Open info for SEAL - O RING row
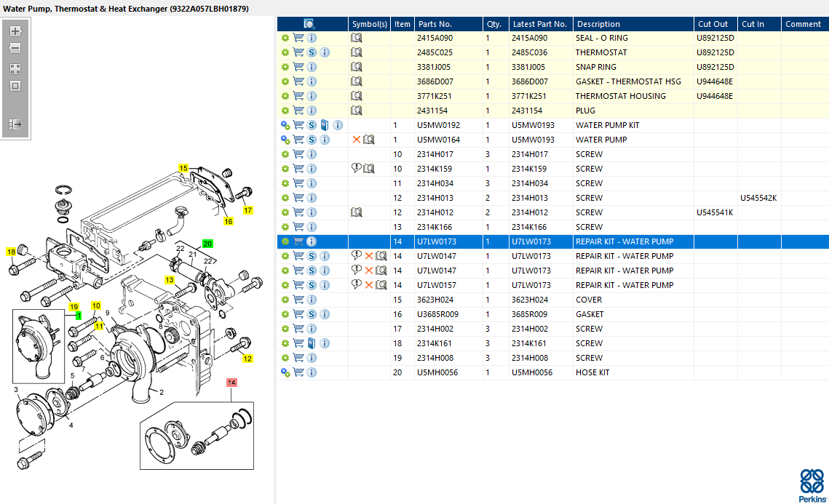The height and width of the screenshot is (504, 829). tap(312, 38)
